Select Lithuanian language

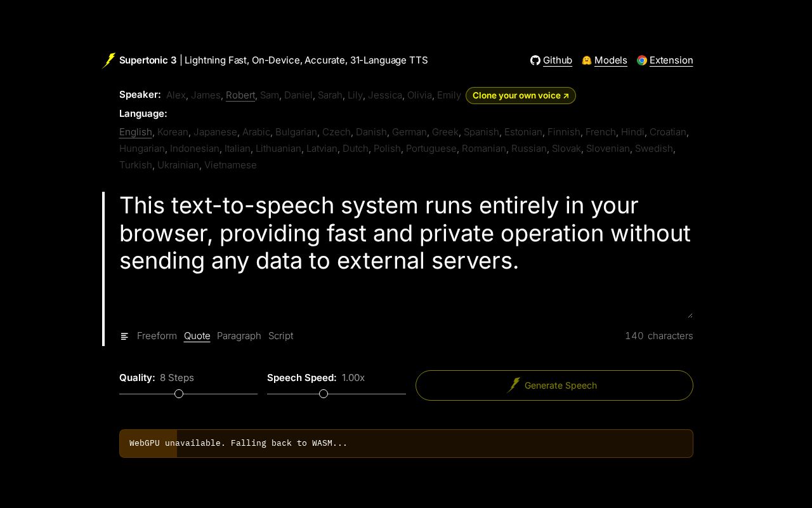click(x=278, y=149)
